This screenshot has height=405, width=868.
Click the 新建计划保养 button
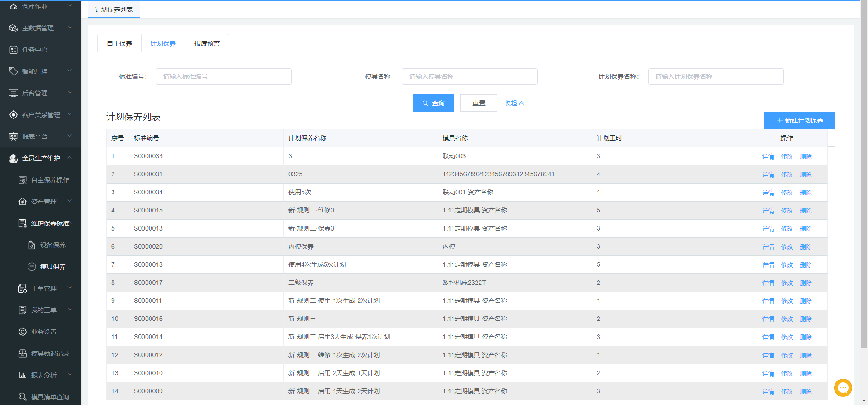click(799, 120)
